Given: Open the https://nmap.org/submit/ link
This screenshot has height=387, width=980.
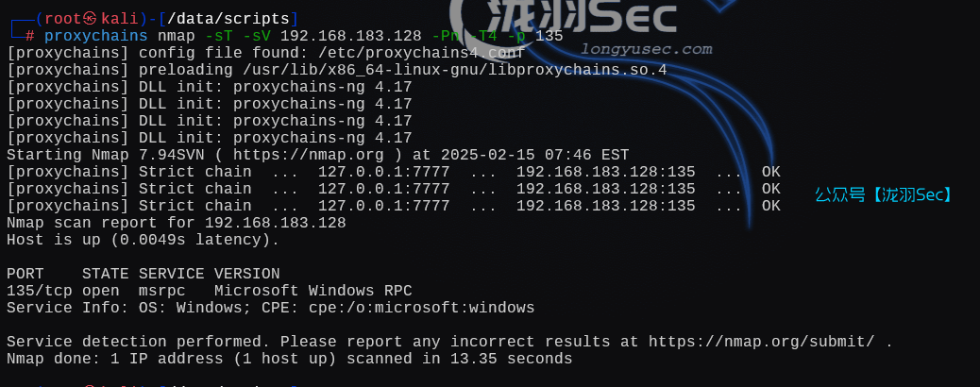Looking at the screenshot, I should pyautogui.click(x=766, y=342).
